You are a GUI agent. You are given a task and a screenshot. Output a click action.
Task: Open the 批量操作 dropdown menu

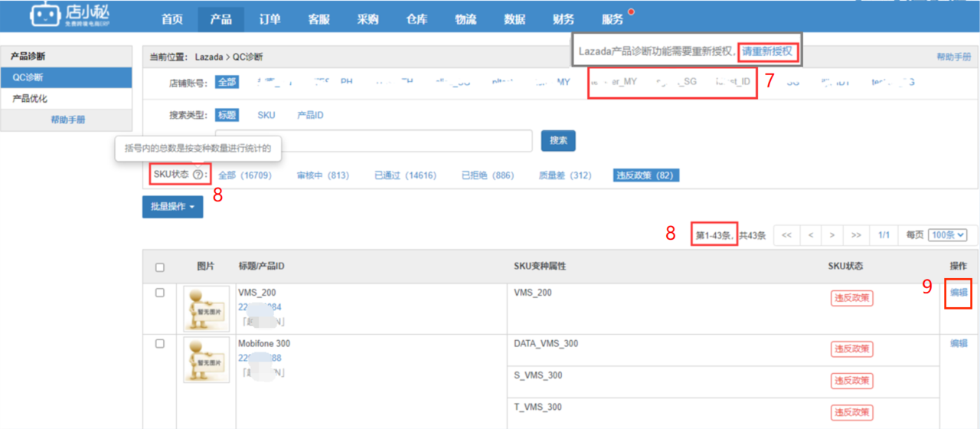click(x=172, y=207)
